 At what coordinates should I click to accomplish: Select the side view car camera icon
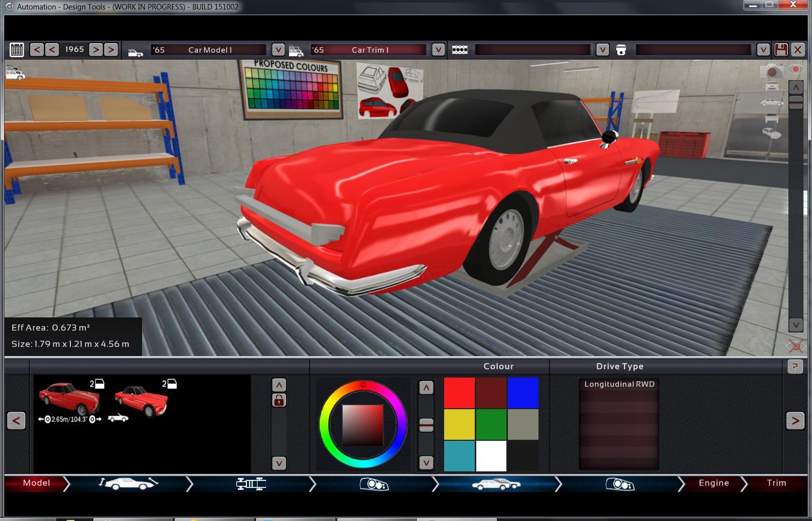(771, 103)
